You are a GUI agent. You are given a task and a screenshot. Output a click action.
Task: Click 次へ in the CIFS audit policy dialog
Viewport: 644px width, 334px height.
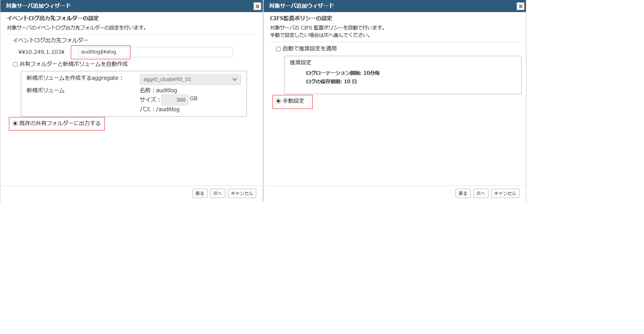click(481, 193)
